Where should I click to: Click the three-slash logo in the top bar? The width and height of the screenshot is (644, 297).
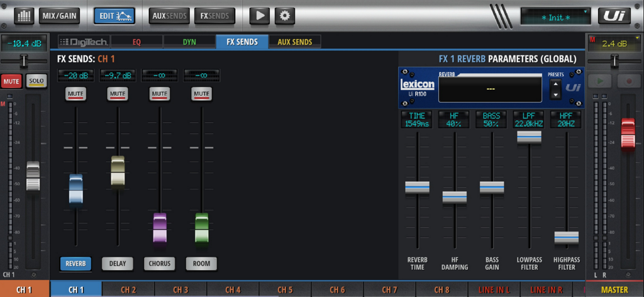(500, 16)
